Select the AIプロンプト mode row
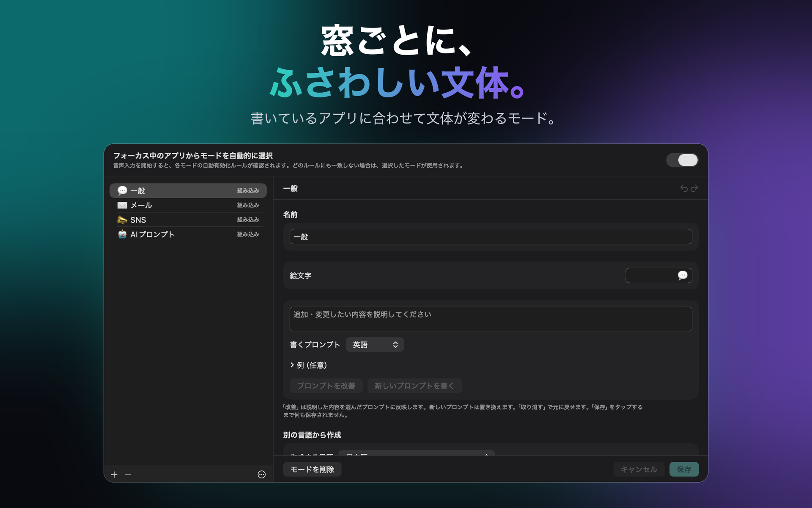 pyautogui.click(x=188, y=234)
